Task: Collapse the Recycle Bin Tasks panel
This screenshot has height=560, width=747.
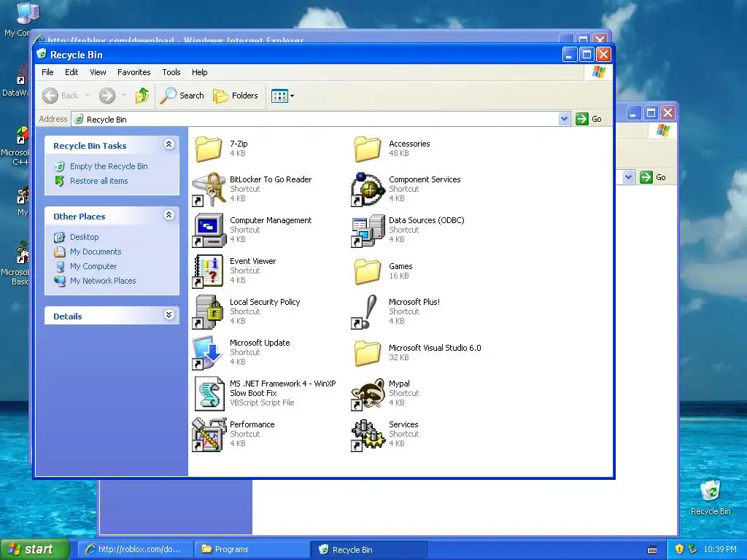Action: 169,144
